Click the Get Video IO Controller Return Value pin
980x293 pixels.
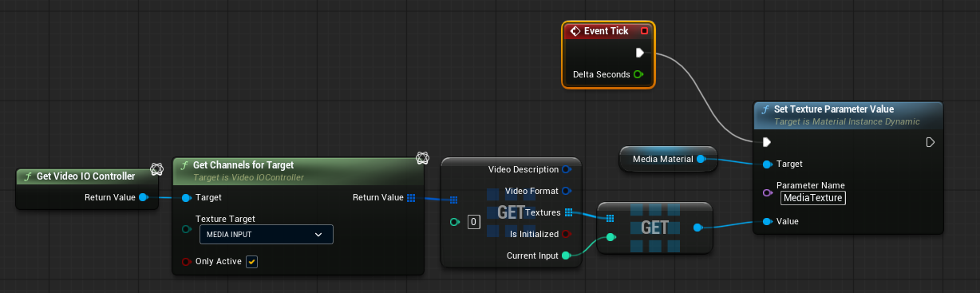pyautogui.click(x=144, y=197)
